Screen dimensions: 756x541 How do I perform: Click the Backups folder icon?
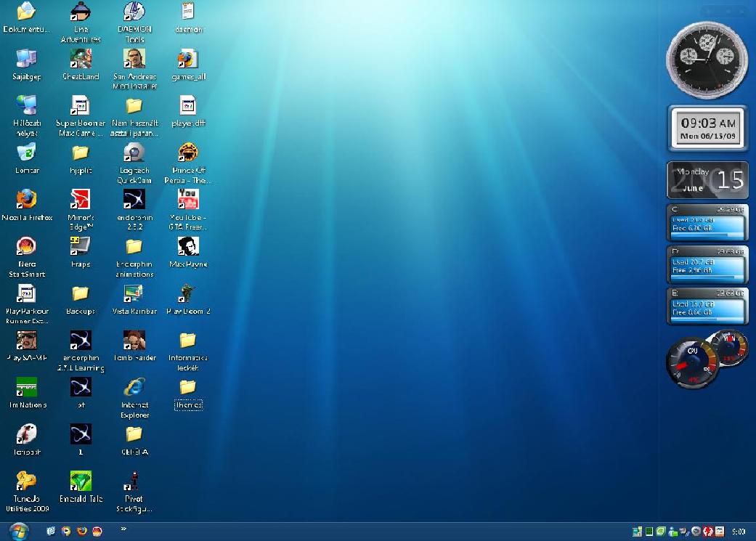point(80,293)
